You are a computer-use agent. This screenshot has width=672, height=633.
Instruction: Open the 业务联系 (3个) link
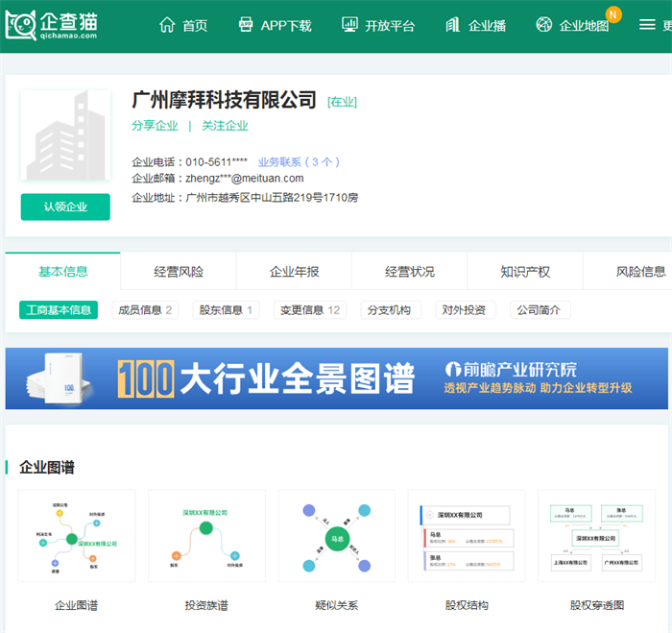pos(299,162)
